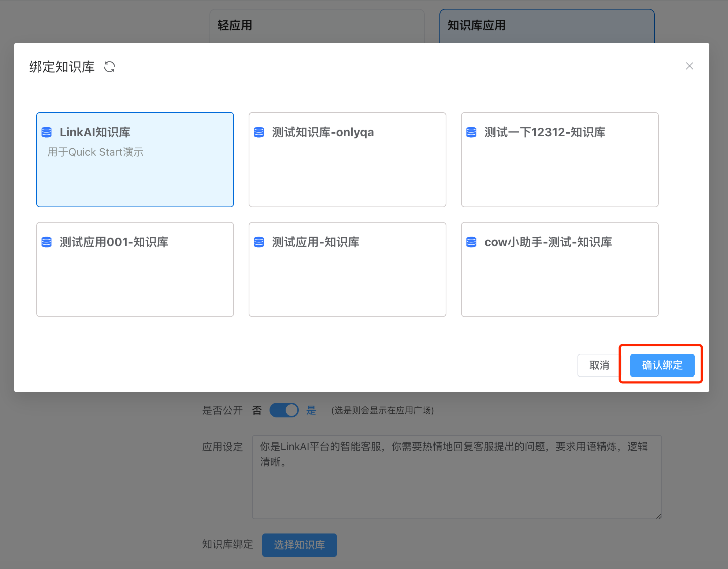Click into the 应用设定 text area
Screen dimensions: 728x569
click(x=457, y=477)
